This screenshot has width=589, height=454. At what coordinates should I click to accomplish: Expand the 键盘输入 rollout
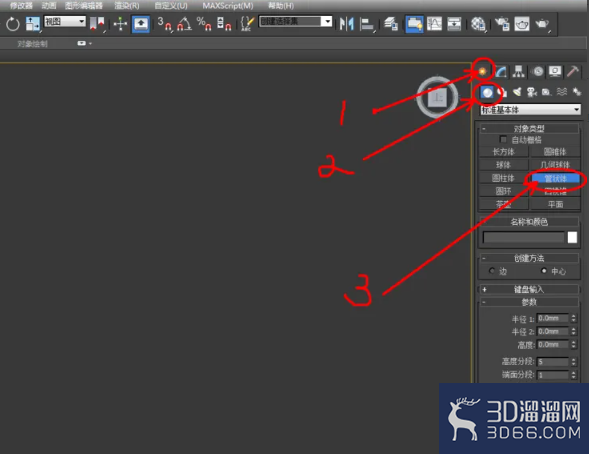point(529,290)
